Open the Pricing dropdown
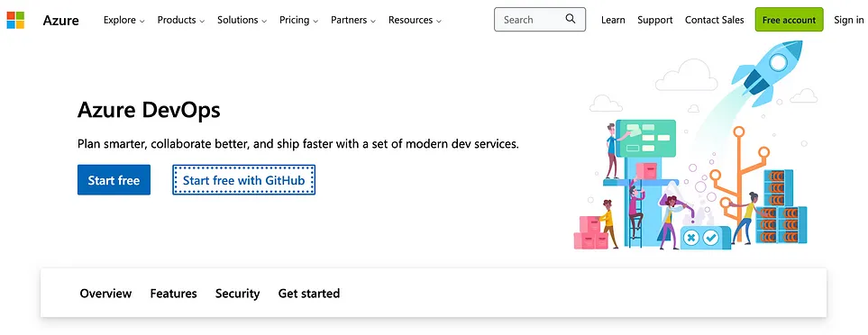This screenshot has width=868, height=335. point(299,20)
